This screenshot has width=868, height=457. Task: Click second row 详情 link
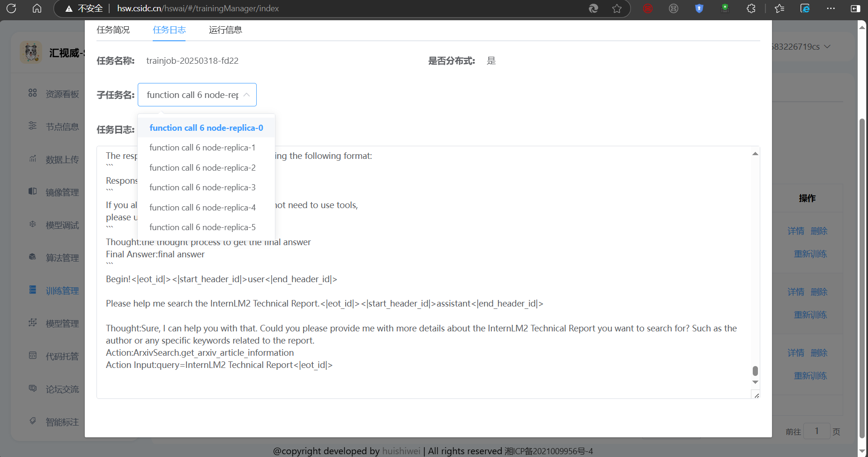[x=795, y=292]
